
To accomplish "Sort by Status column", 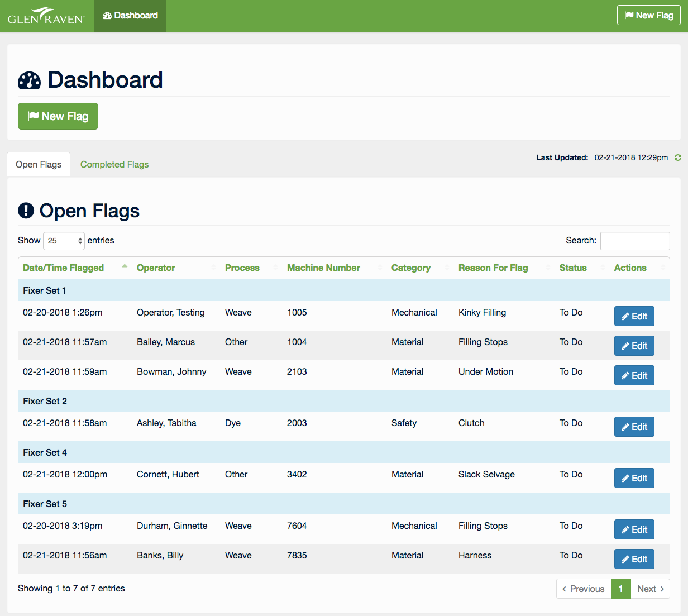I will point(582,268).
